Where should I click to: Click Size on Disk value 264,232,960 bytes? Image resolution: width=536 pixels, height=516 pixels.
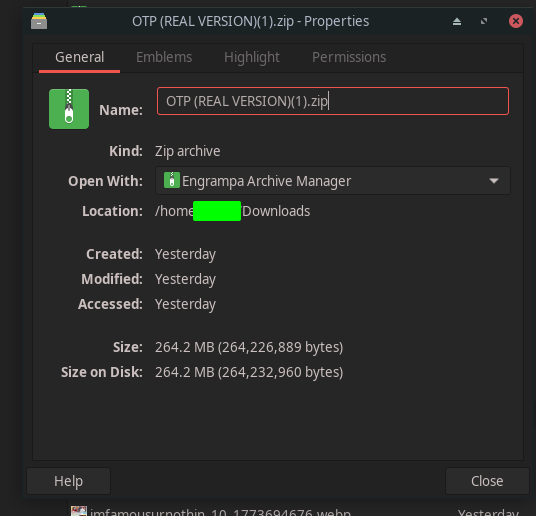(249, 372)
